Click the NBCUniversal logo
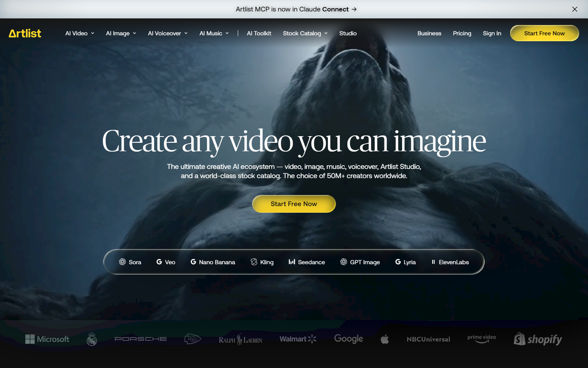 point(429,339)
